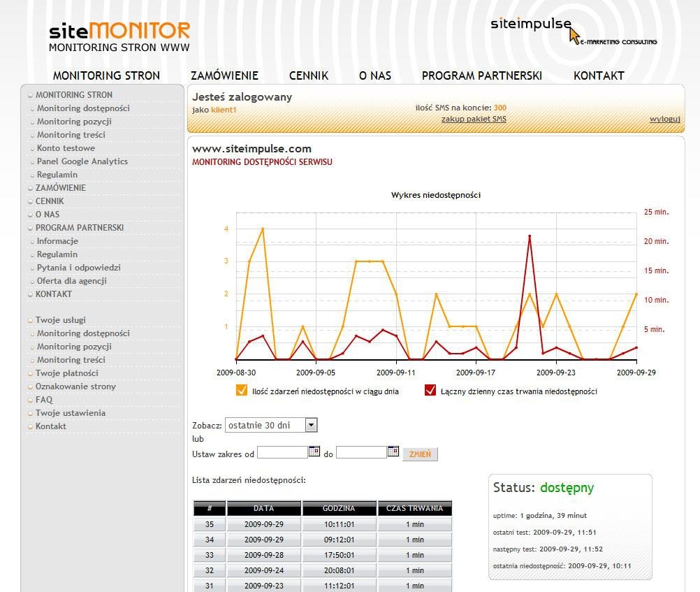This screenshot has height=592, width=700.
Task: Click the 'wyloguj' logout link
Action: [x=665, y=119]
